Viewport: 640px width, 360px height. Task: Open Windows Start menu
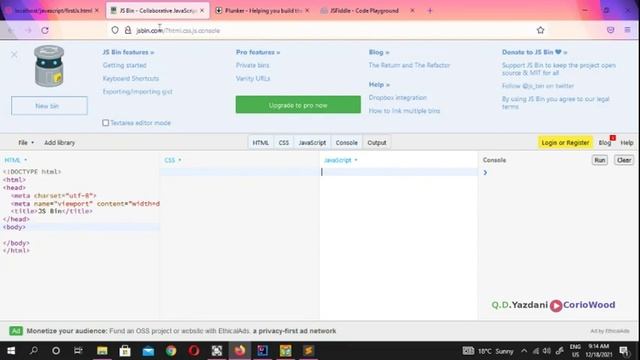pos(11,351)
